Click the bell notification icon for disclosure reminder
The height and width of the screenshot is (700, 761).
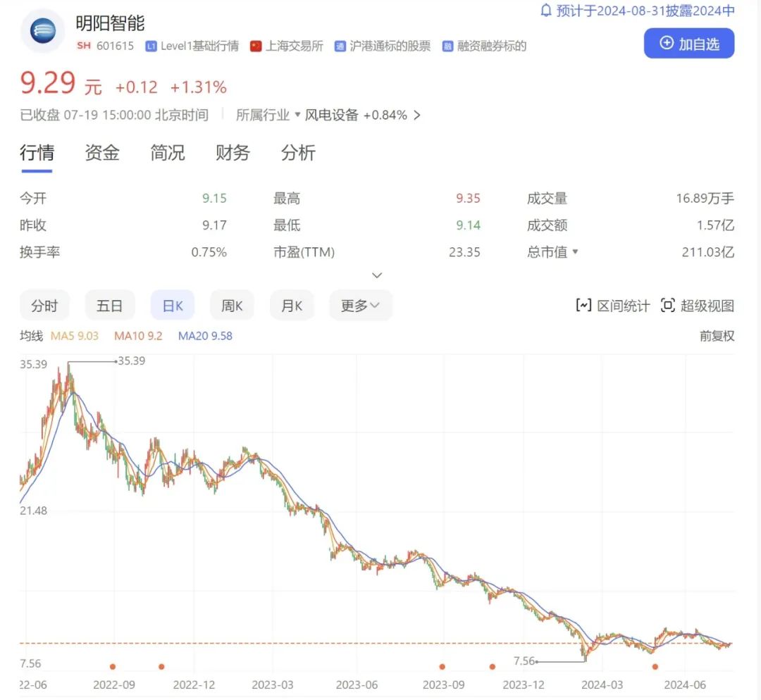(x=546, y=11)
